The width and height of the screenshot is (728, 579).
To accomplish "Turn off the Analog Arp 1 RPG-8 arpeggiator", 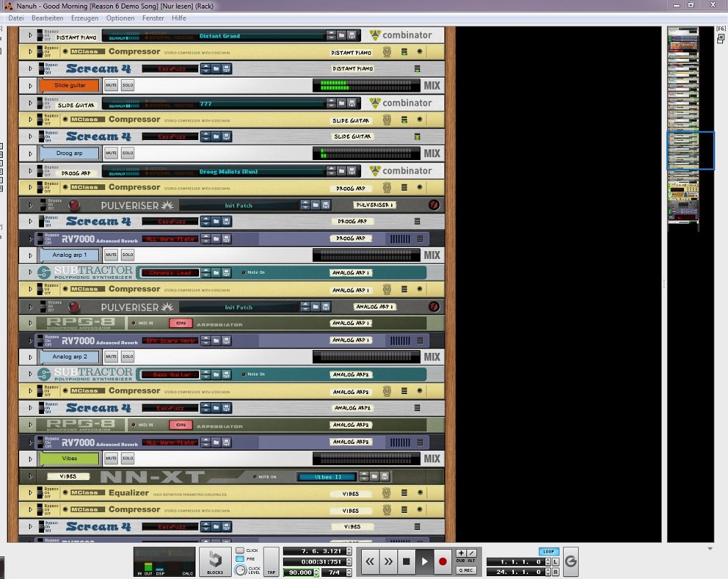I will click(x=181, y=323).
